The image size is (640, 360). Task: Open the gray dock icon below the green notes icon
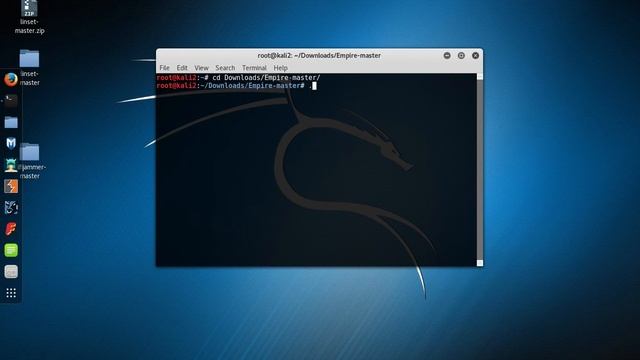point(11,271)
